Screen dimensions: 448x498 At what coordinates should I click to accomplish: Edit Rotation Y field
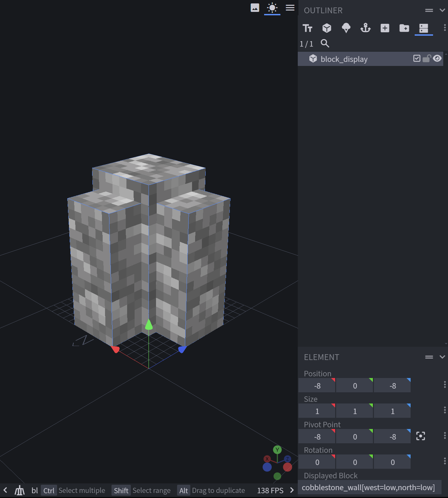point(355,462)
